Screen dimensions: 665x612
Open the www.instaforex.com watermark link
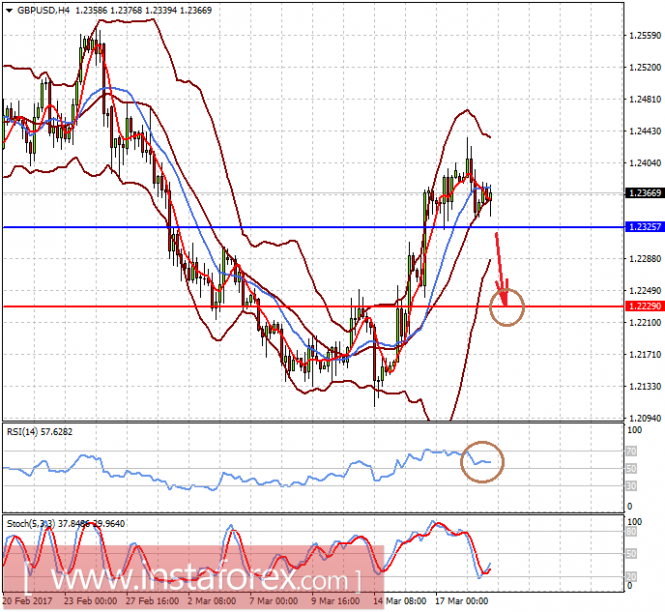click(x=193, y=577)
